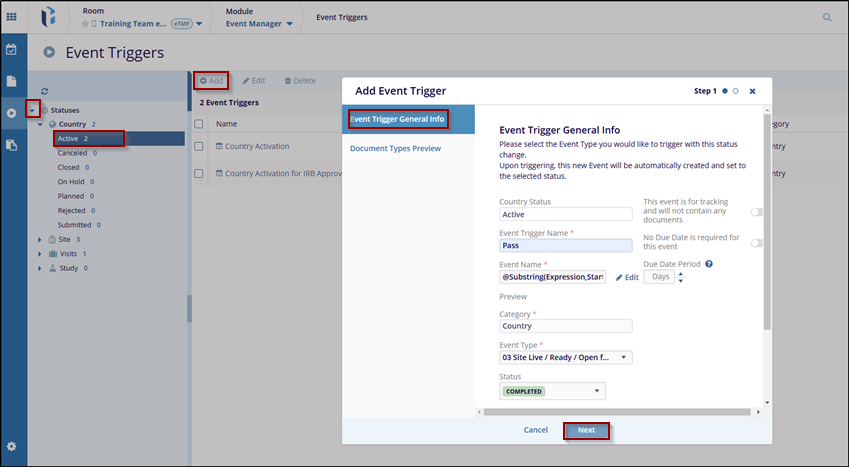Screen dimensions: 849x467
Task: Open the settings gear icon
Action: click(x=12, y=446)
